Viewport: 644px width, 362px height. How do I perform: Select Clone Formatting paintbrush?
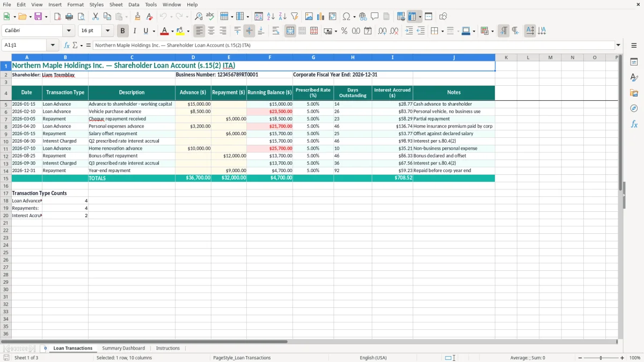pos(137,17)
